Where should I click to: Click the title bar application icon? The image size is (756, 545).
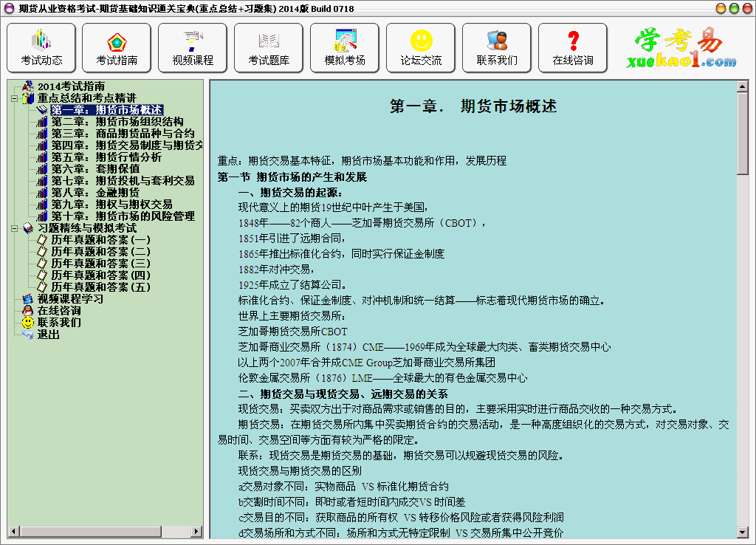click(9, 8)
